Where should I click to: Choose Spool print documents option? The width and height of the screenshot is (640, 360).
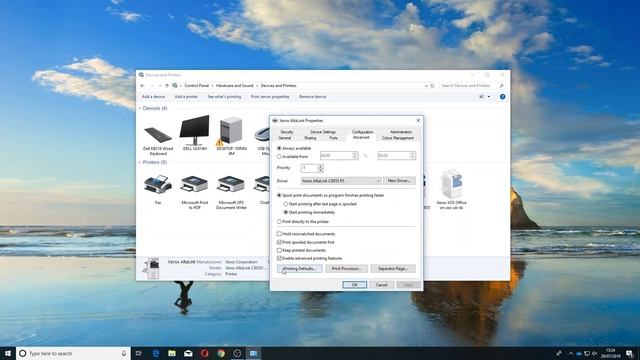pyautogui.click(x=279, y=195)
